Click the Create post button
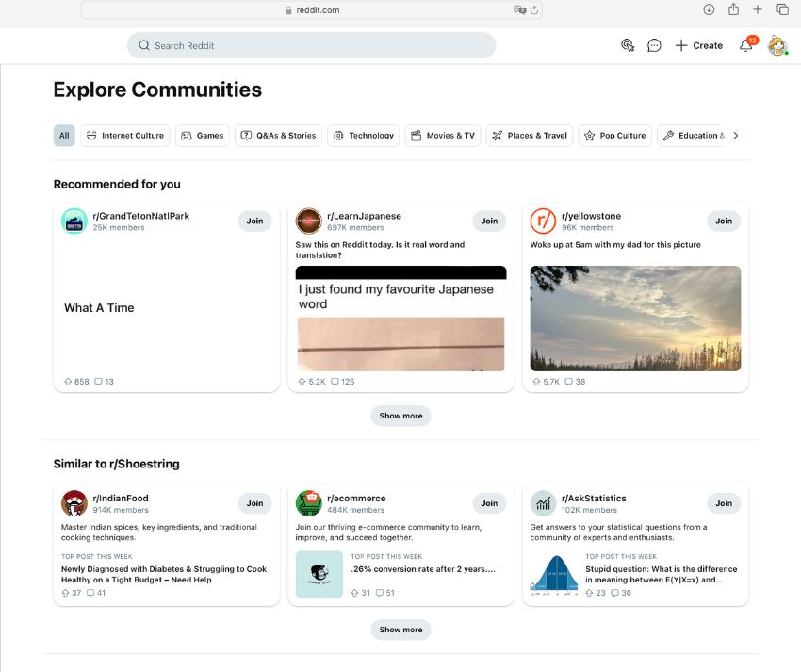 pyautogui.click(x=699, y=45)
